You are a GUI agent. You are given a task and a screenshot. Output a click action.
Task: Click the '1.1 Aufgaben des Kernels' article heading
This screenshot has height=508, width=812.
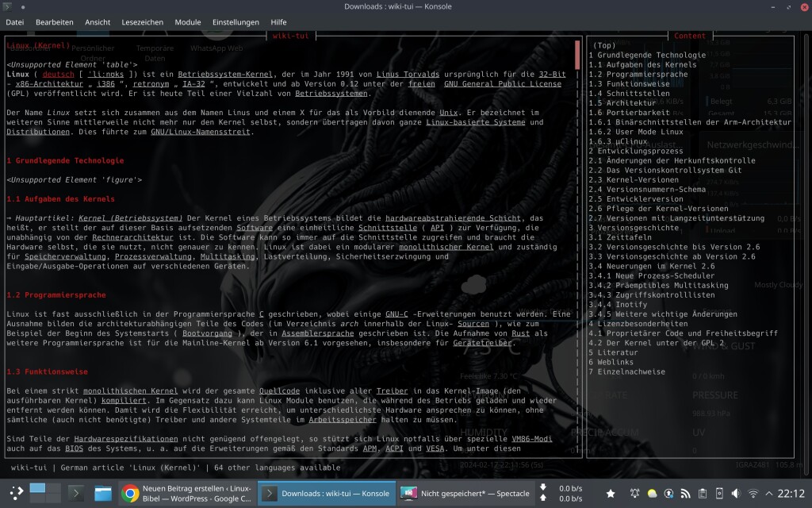click(x=60, y=199)
